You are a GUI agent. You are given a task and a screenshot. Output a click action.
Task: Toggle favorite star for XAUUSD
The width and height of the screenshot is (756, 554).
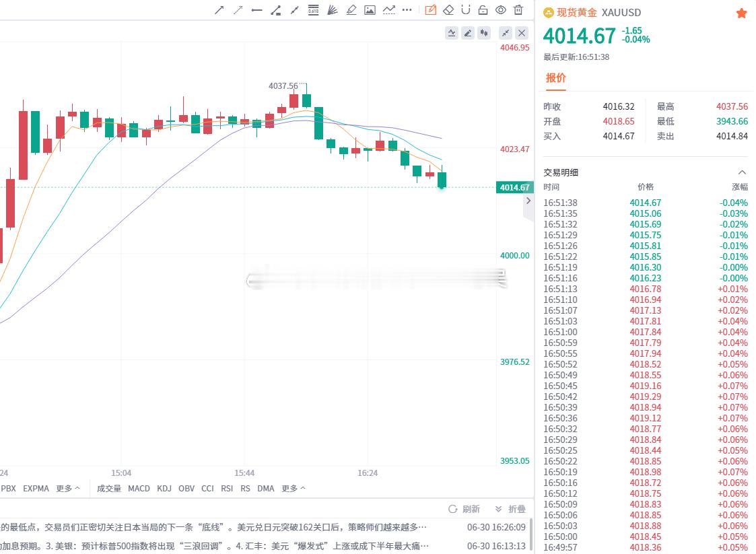(x=742, y=13)
